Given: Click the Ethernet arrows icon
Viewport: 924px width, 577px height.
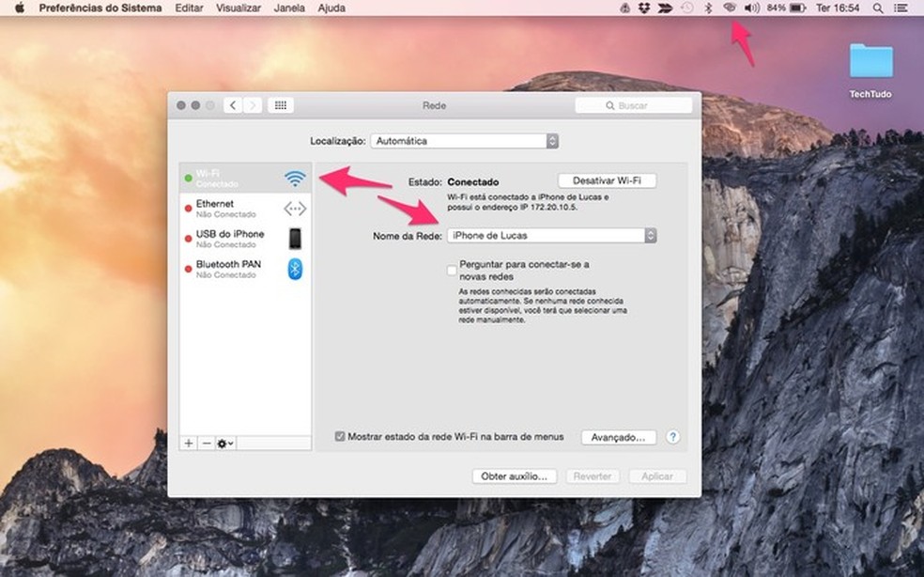Looking at the screenshot, I should point(295,209).
